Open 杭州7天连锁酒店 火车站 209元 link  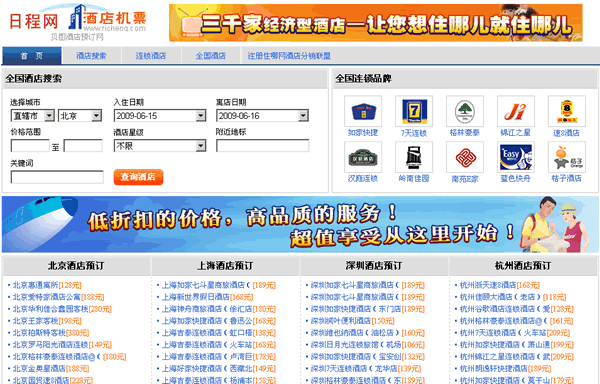(x=515, y=333)
